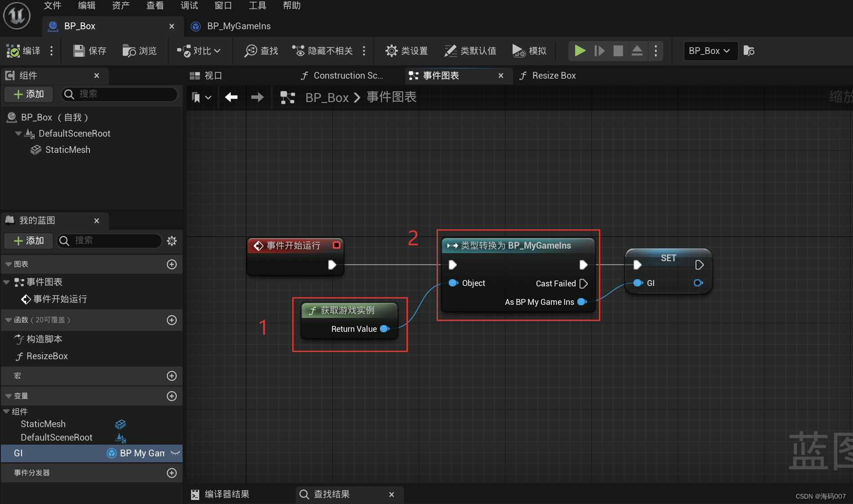The height and width of the screenshot is (504, 853).
Task: Click the 组件 panel search field
Action: pos(119,94)
